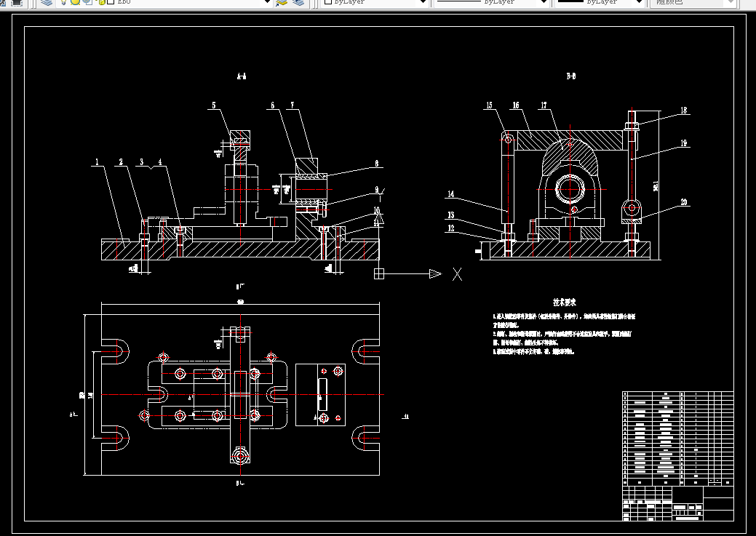Select part balloon number 20
The width and height of the screenshot is (756, 536).
(684, 202)
